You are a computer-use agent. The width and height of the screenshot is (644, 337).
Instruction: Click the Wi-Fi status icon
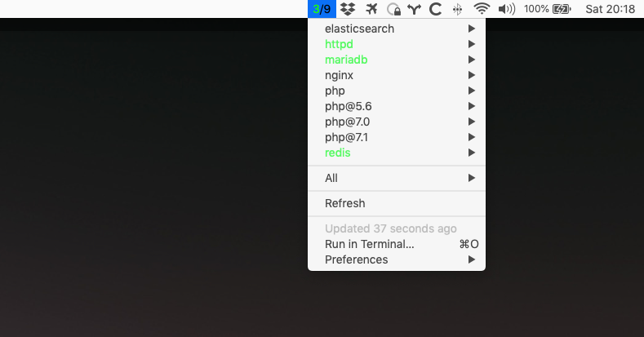[x=482, y=9]
